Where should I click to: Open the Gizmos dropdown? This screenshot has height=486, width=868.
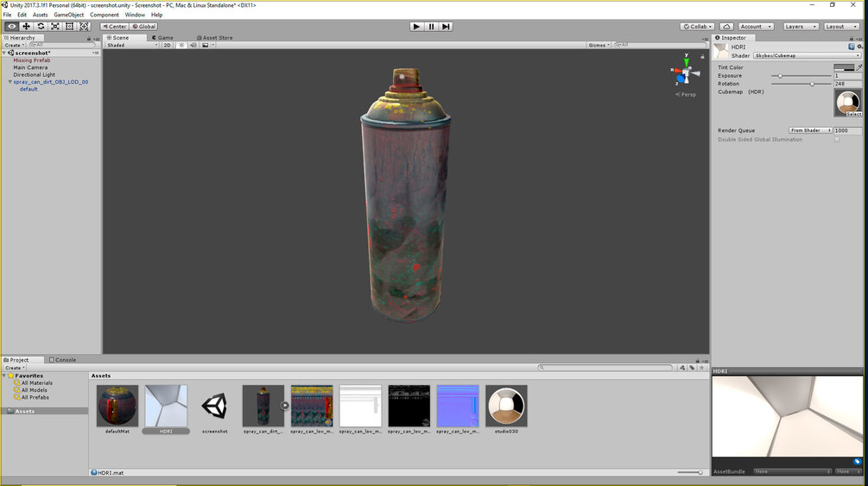(x=599, y=46)
